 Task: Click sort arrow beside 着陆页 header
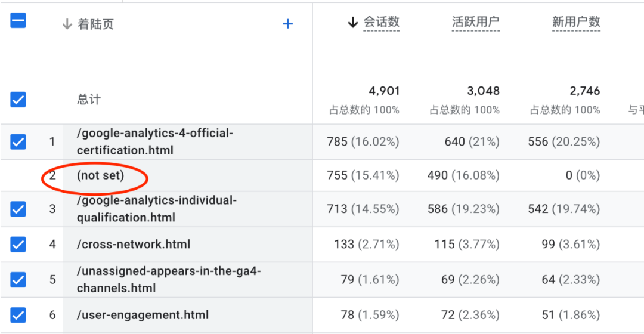coord(67,24)
